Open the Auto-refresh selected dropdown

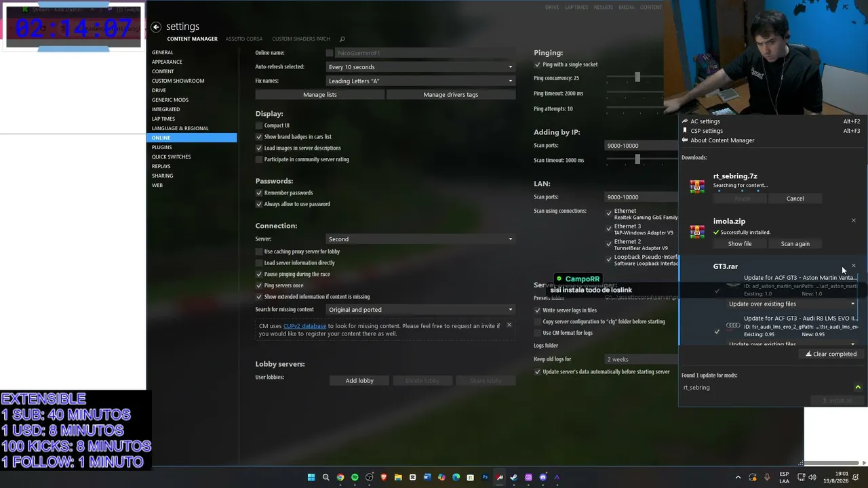tap(420, 67)
